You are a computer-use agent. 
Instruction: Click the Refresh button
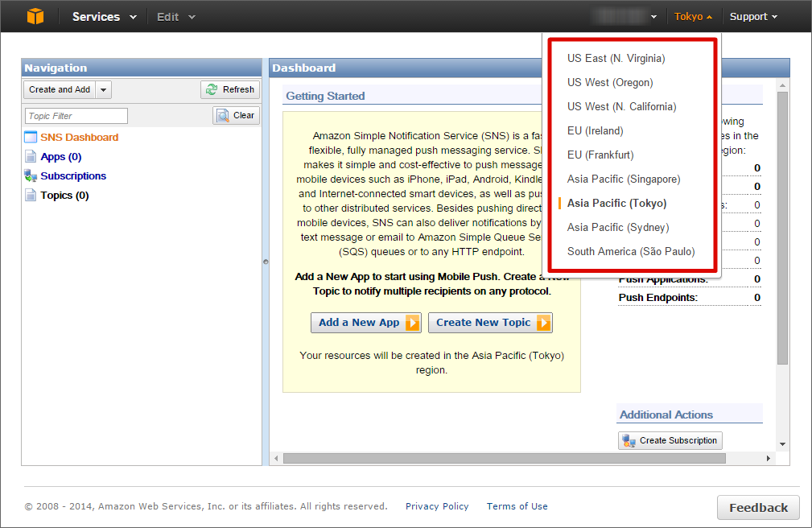click(x=230, y=89)
